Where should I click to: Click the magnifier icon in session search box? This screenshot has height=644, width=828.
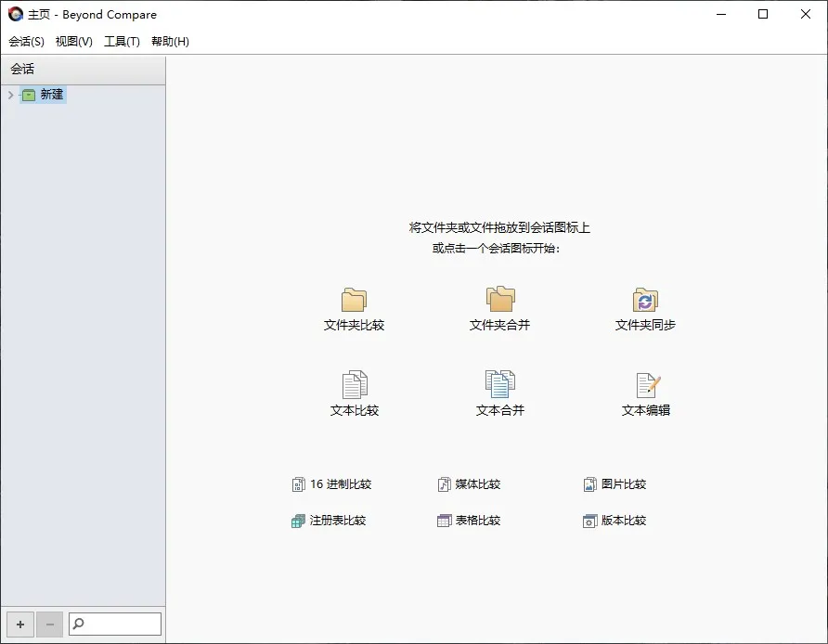coord(78,624)
